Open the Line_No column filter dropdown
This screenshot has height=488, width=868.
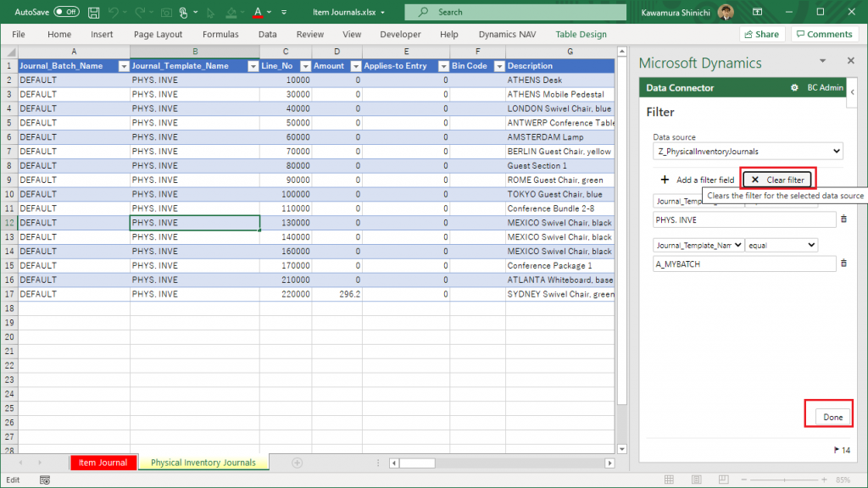tap(305, 66)
